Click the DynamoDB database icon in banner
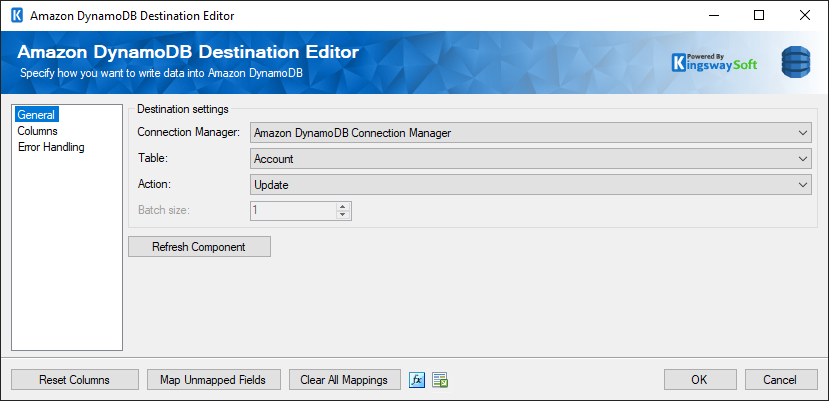The height and width of the screenshot is (401, 829). tap(796, 62)
